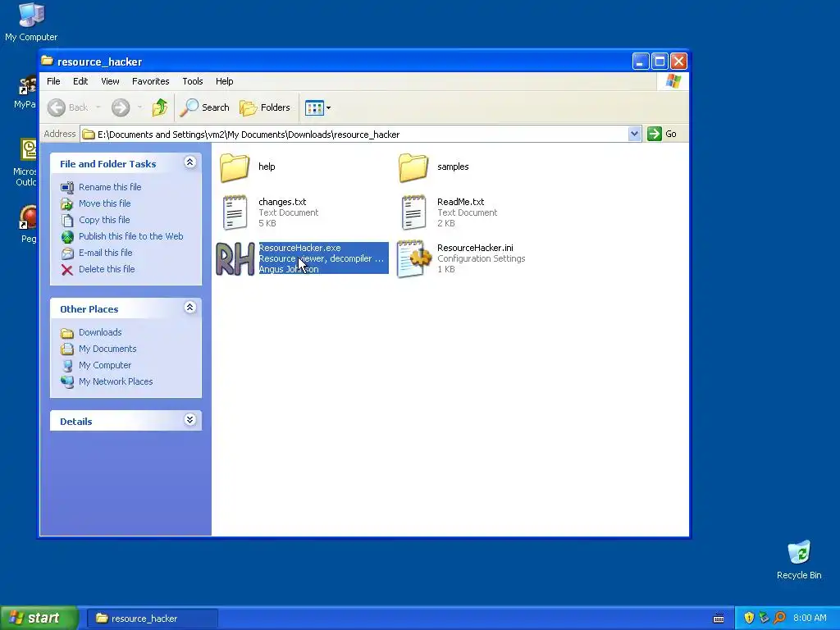The width and height of the screenshot is (840, 630).
Task: Click the system clock showing 8:00 AM
Action: 810,619
